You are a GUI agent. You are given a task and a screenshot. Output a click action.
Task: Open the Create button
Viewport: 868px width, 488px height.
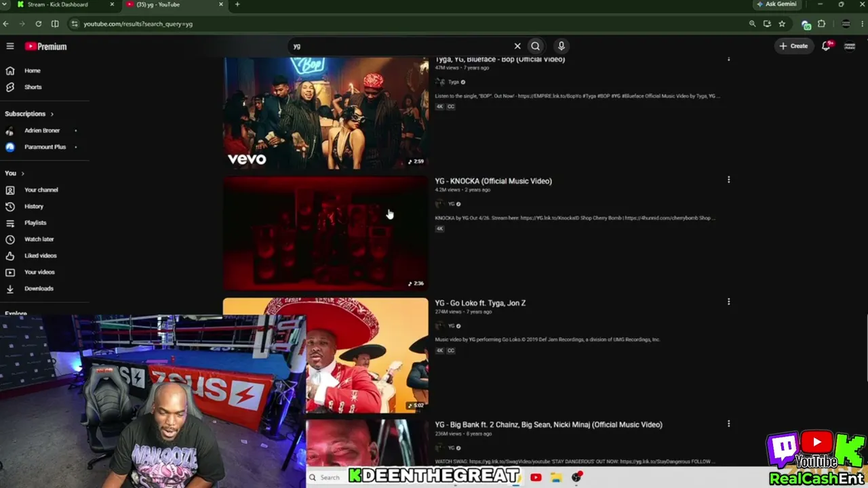tap(793, 46)
